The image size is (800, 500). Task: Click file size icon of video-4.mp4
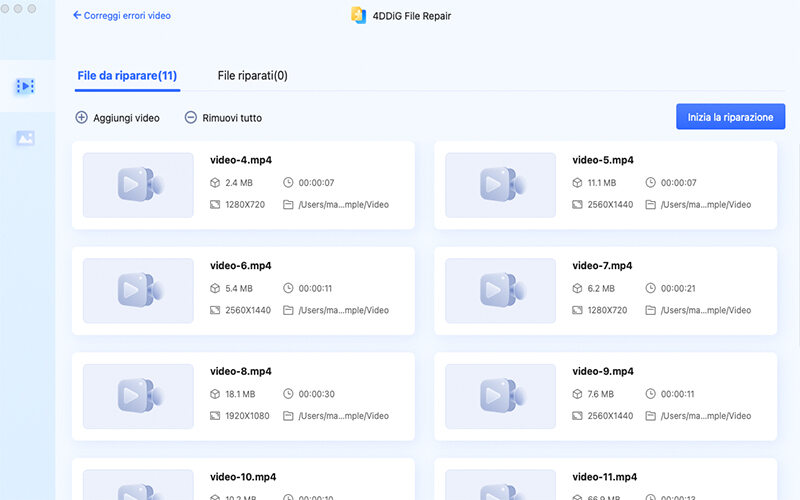[215, 183]
